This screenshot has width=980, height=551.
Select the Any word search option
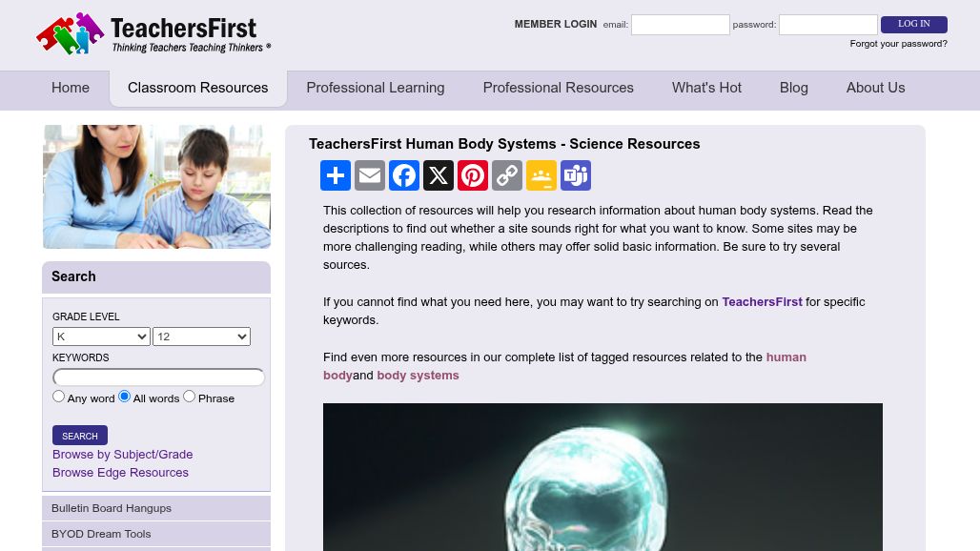(x=58, y=396)
